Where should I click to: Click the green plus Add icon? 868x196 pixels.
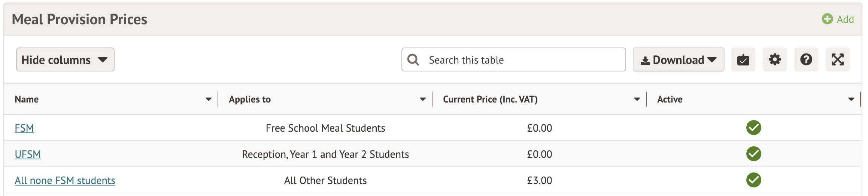click(827, 19)
